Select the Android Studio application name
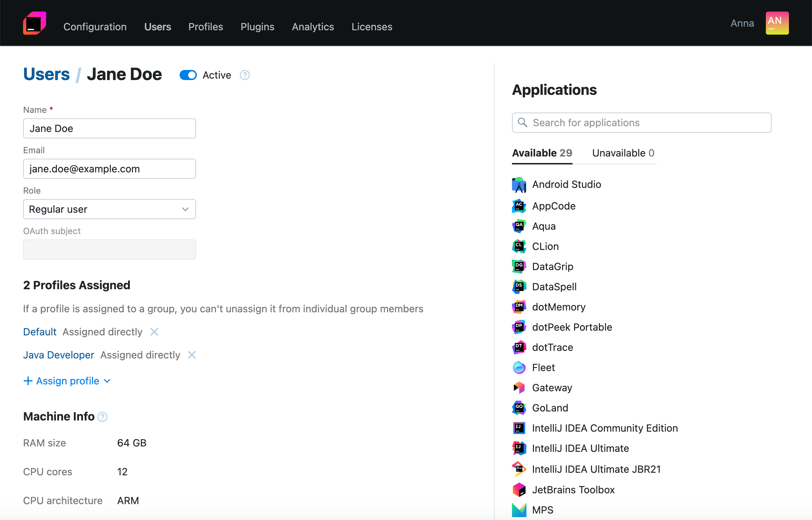Image resolution: width=812 pixels, height=520 pixels. pyautogui.click(x=567, y=184)
